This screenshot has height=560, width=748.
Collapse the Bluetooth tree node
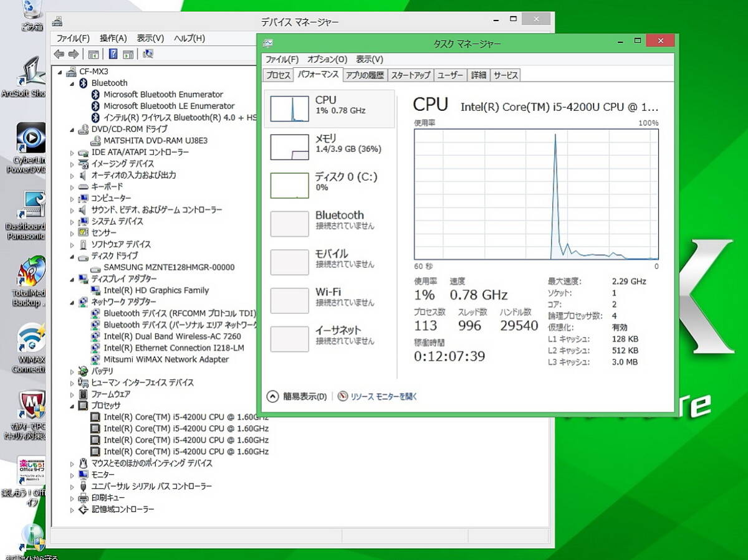(x=72, y=83)
